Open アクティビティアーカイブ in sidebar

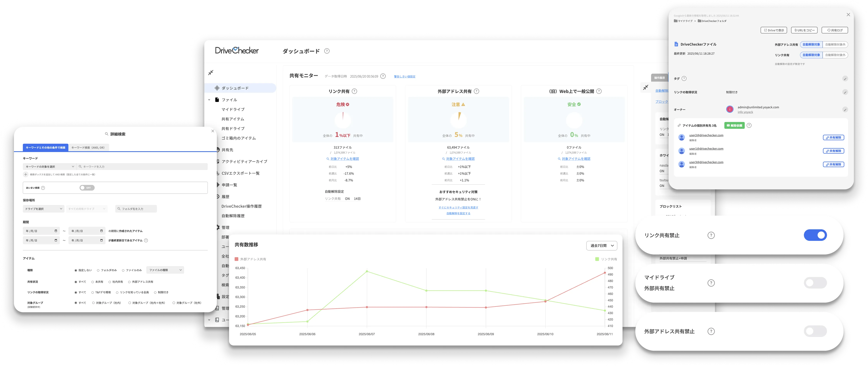(x=244, y=162)
